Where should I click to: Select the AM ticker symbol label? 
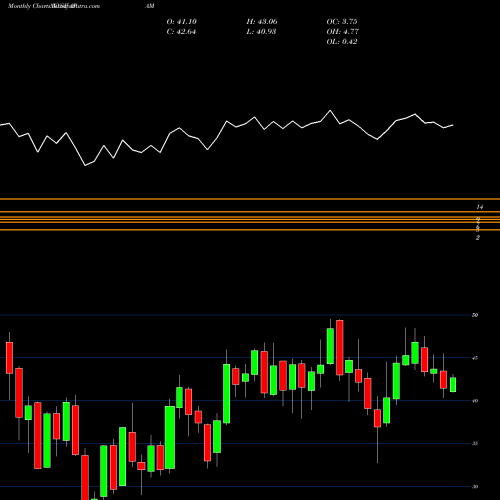(150, 6)
